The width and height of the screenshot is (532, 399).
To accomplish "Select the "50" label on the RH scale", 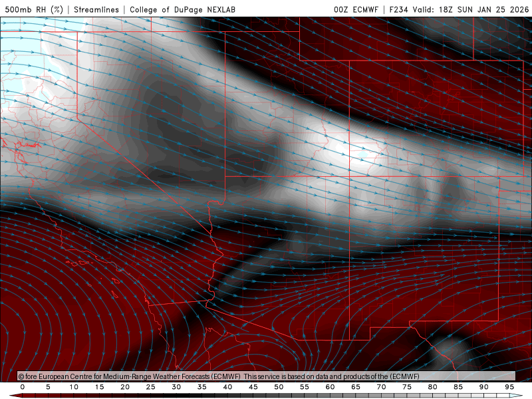I will [x=279, y=387].
